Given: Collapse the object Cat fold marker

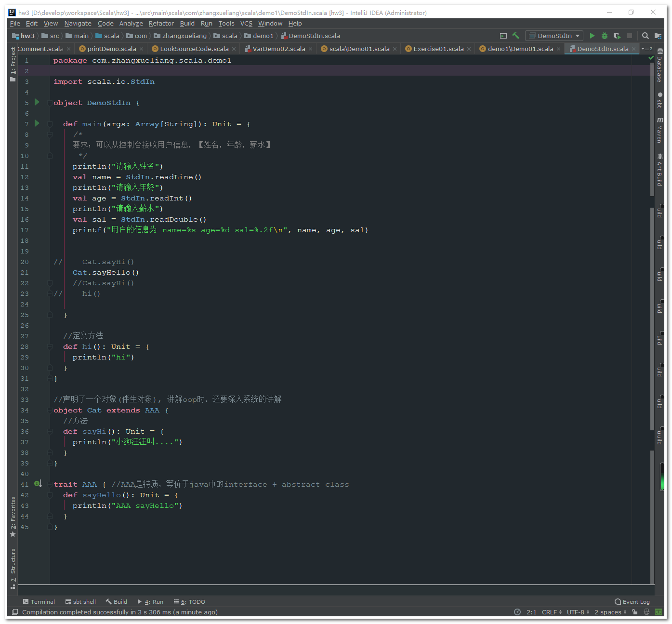Looking at the screenshot, I should click(50, 410).
